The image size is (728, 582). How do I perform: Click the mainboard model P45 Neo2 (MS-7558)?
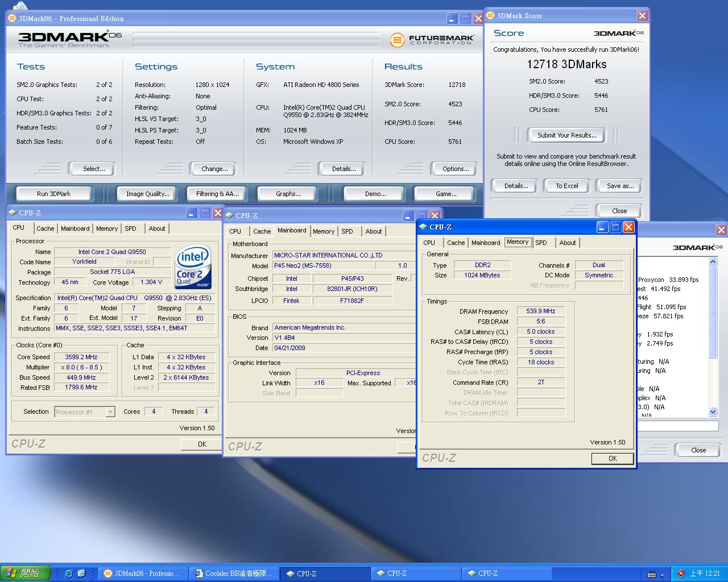coord(323,266)
